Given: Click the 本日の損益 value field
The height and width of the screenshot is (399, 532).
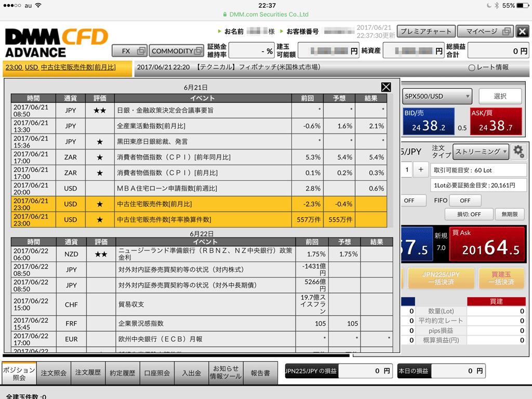Looking at the screenshot, I should click(458, 371).
